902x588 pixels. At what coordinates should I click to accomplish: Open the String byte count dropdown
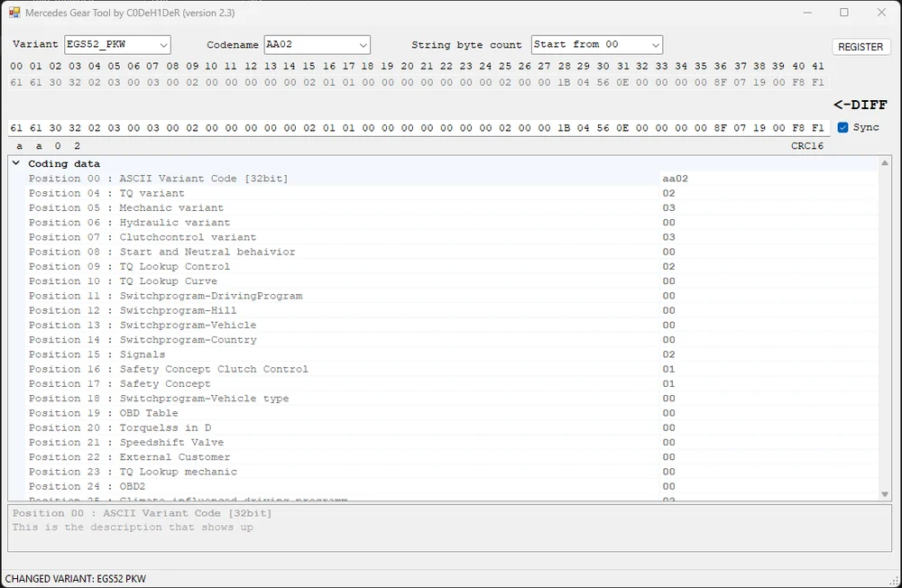click(x=596, y=44)
